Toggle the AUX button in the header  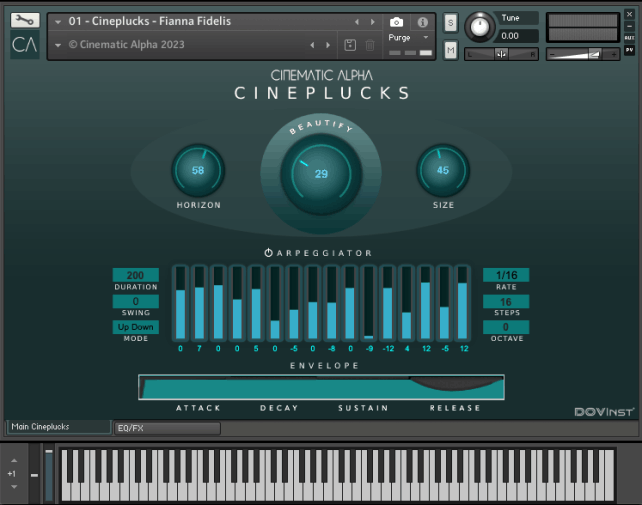pos(629,38)
